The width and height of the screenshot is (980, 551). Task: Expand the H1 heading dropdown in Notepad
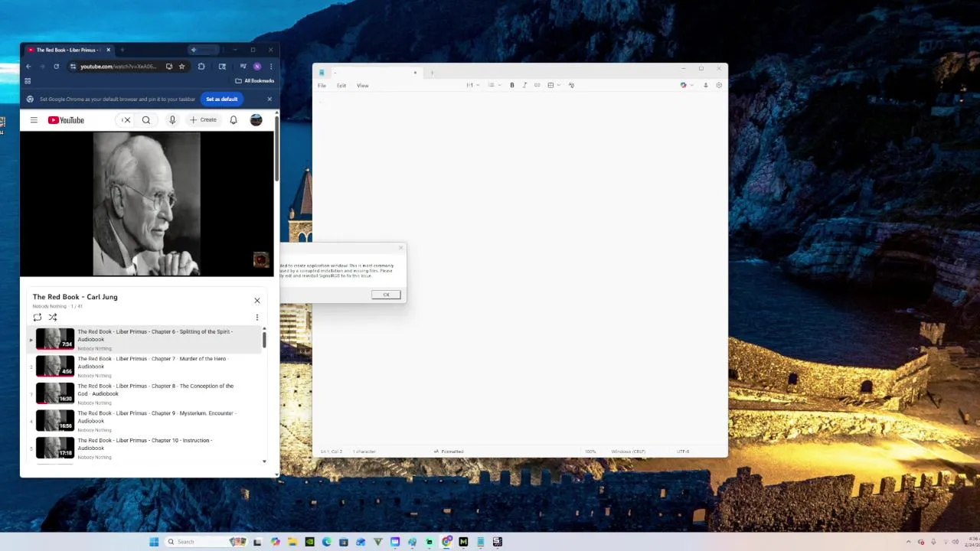(473, 85)
